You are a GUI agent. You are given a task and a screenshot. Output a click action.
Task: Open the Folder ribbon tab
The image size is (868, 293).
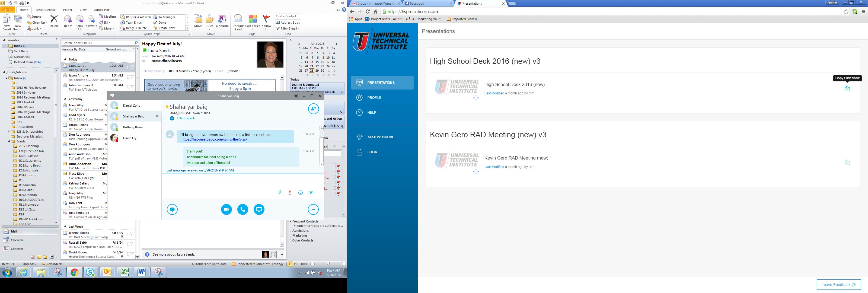pyautogui.click(x=68, y=10)
